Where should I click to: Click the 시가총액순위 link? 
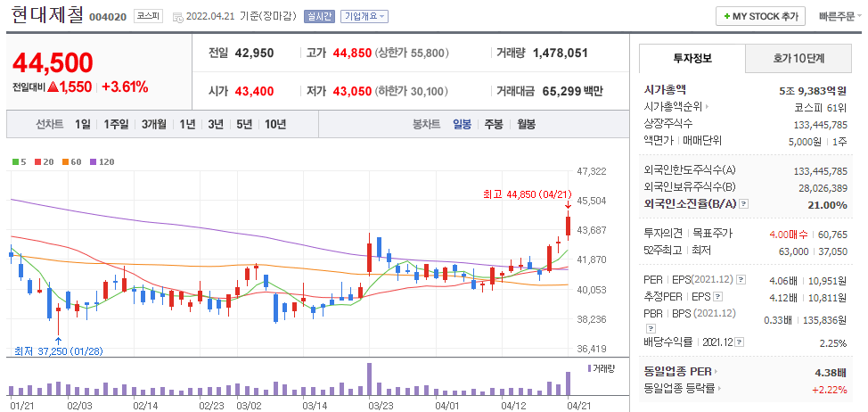click(673, 107)
